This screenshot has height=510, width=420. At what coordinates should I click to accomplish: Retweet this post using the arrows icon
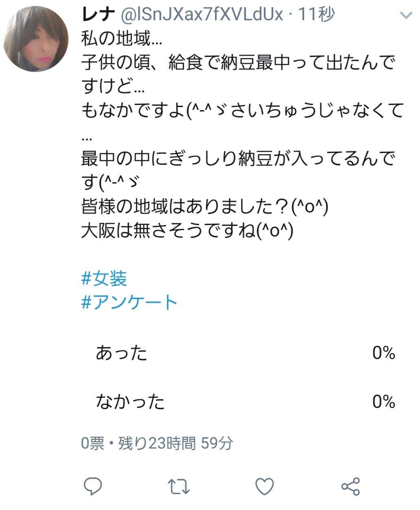(179, 486)
